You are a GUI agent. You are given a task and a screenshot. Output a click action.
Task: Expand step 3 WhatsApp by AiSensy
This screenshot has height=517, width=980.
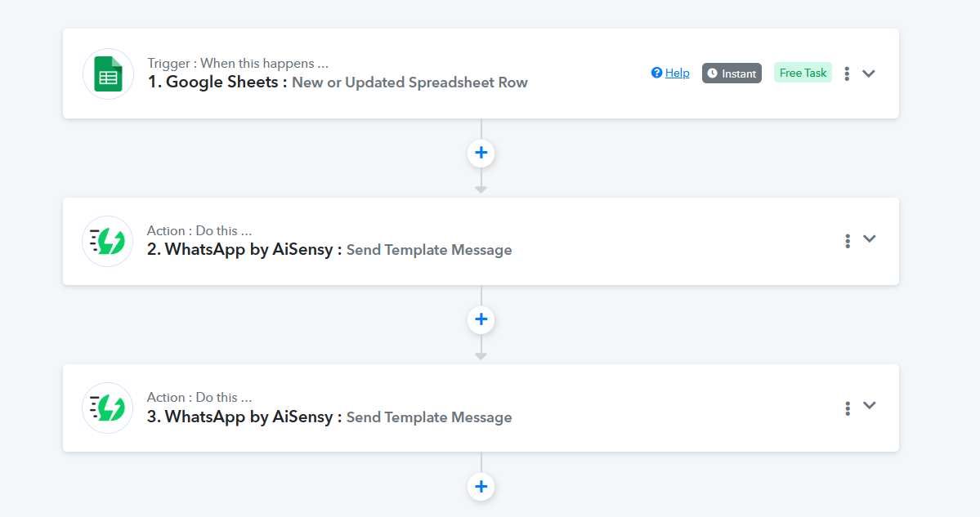coord(870,405)
